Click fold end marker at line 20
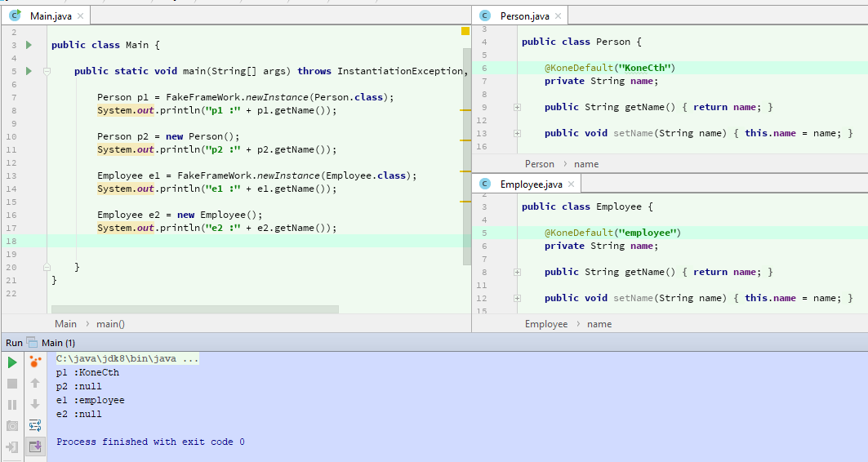The height and width of the screenshot is (462, 868). pos(47,267)
